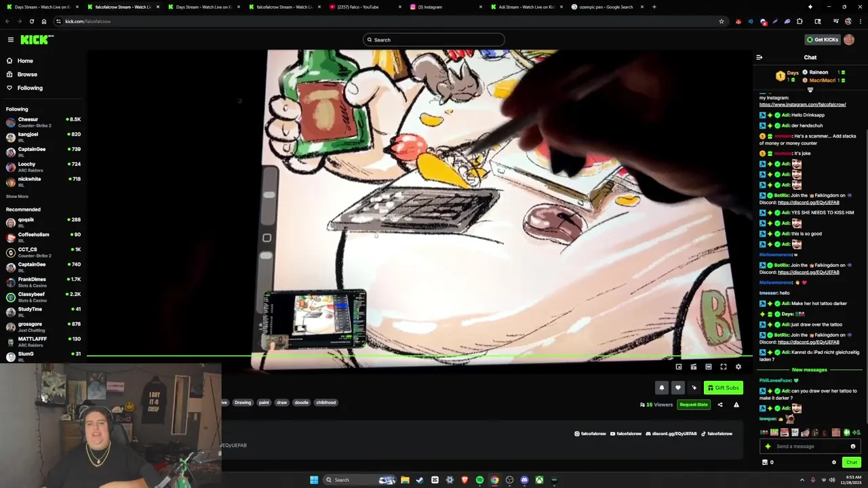Screen dimensions: 868x488
Task: Open Instagram link in chat
Action: click(802, 104)
